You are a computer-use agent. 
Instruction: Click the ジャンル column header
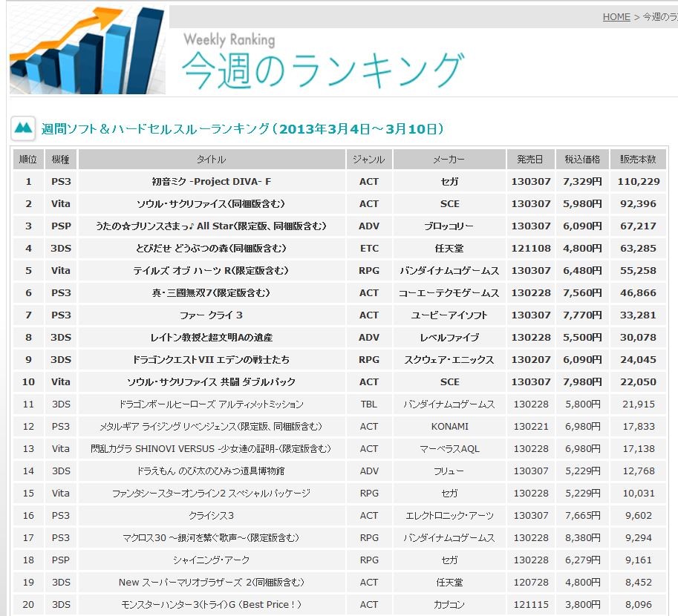click(x=369, y=159)
